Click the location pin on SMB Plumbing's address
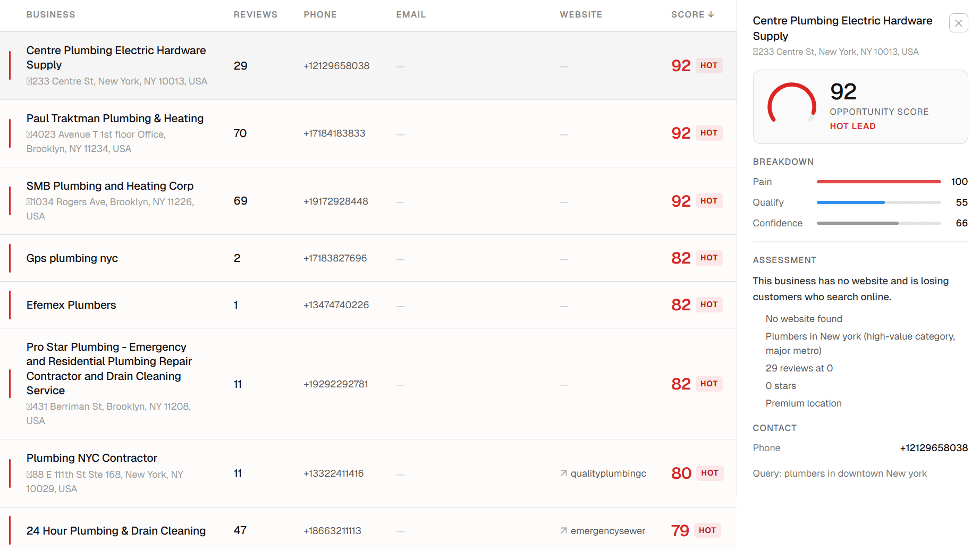The width and height of the screenshot is (980, 550). pos(29,201)
